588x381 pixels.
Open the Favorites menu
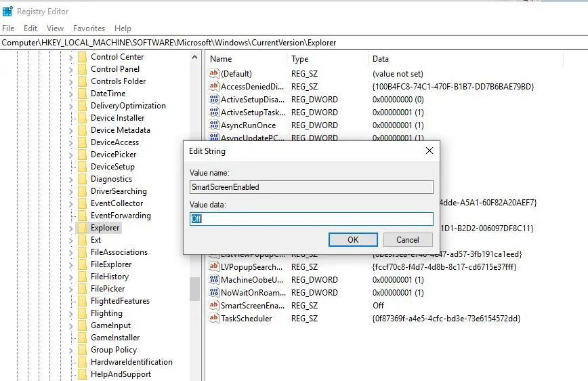[89, 28]
